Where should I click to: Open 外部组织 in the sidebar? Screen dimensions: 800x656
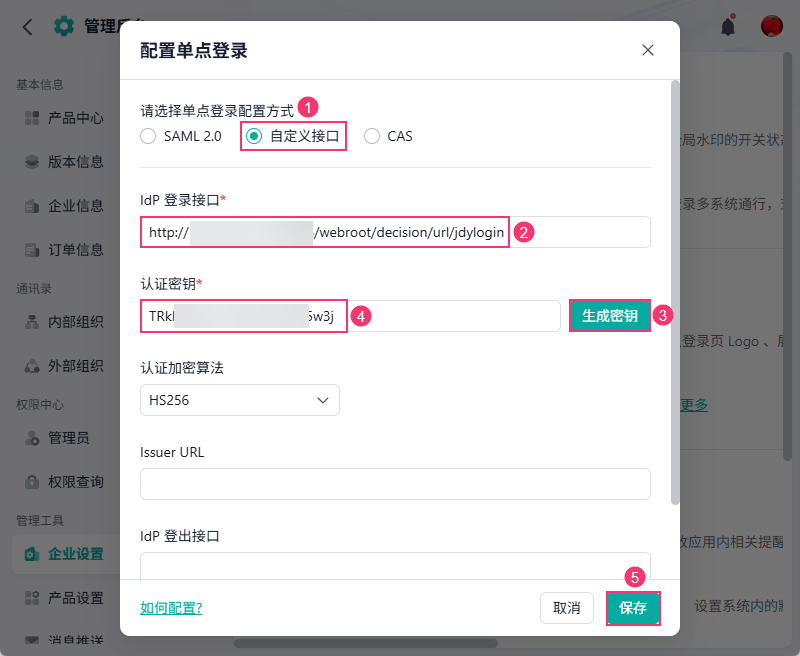pyautogui.click(x=75, y=366)
